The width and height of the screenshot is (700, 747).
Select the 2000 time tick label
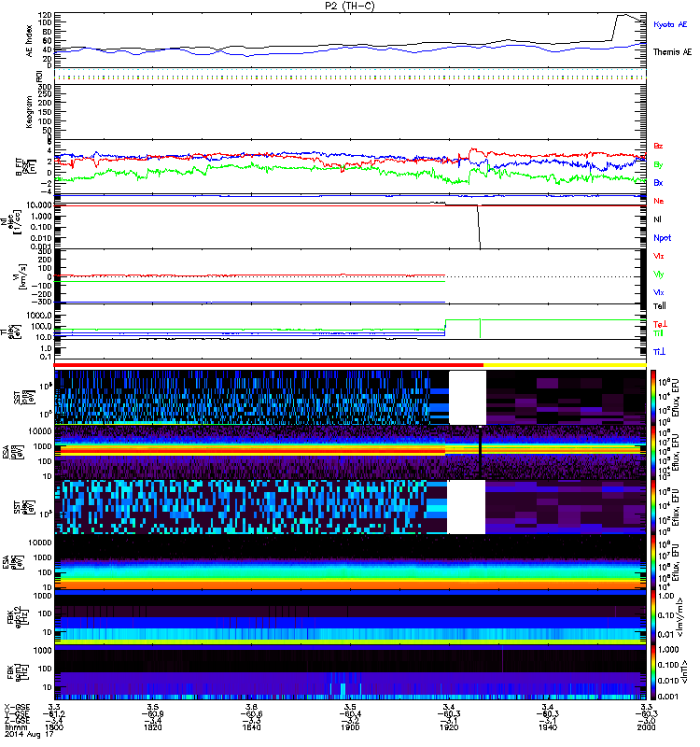646,727
